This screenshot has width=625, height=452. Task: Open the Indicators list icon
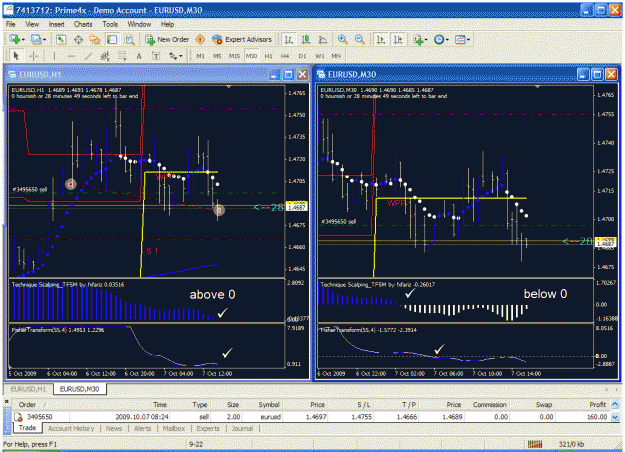tap(418, 39)
